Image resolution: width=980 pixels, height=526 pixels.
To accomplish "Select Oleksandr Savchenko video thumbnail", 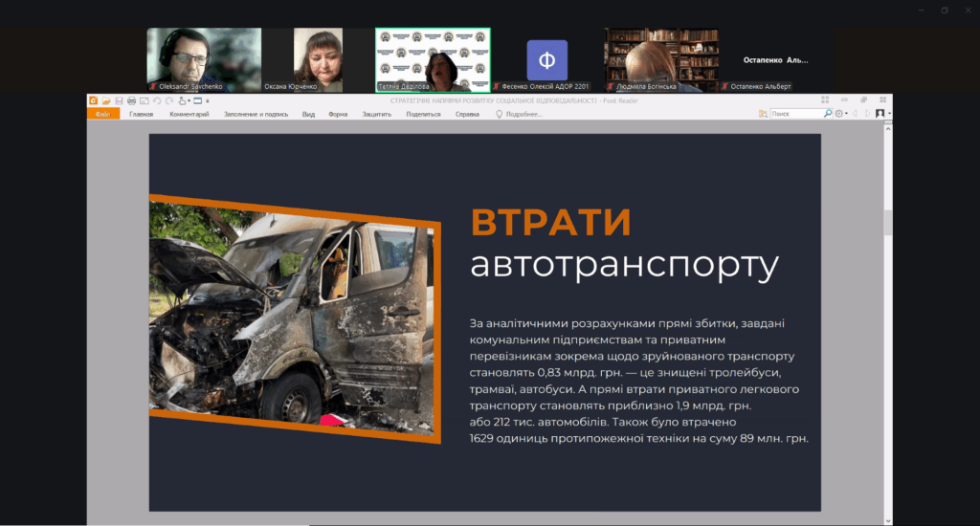I will tap(203, 59).
